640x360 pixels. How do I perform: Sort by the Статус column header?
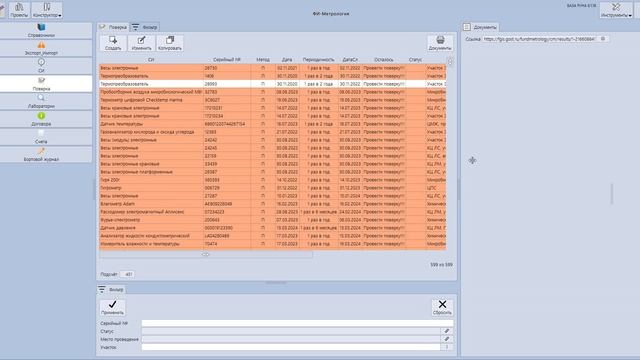pos(415,60)
